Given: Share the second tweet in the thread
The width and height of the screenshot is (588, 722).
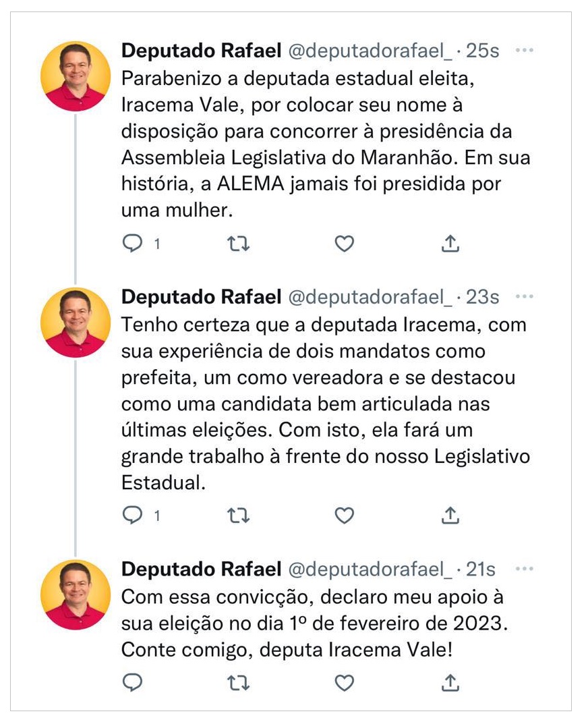Looking at the screenshot, I should coord(450,516).
